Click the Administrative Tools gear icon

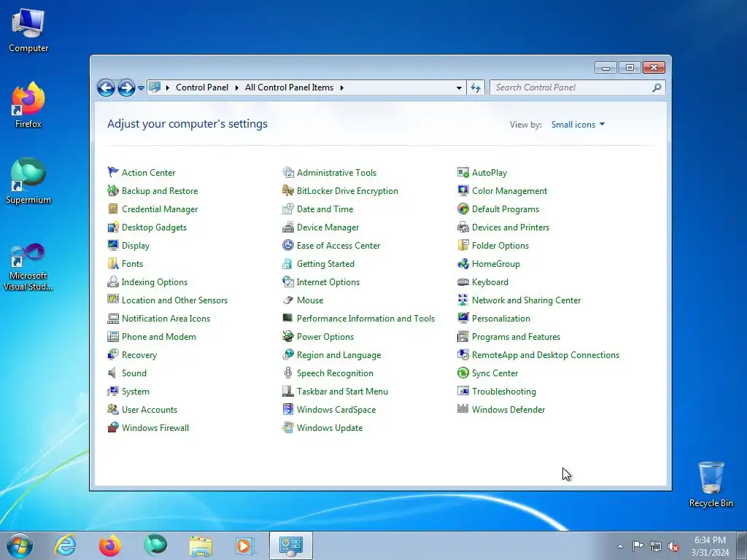click(x=287, y=172)
